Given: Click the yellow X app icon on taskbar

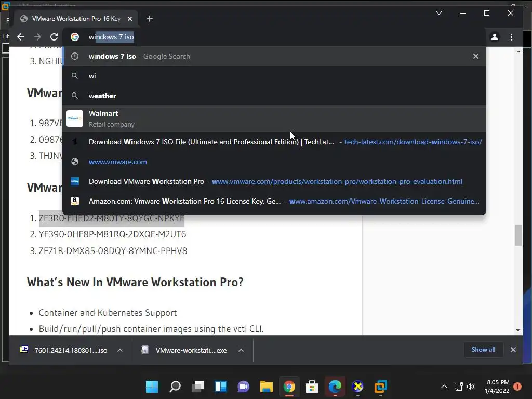Looking at the screenshot, I should click(357, 387).
